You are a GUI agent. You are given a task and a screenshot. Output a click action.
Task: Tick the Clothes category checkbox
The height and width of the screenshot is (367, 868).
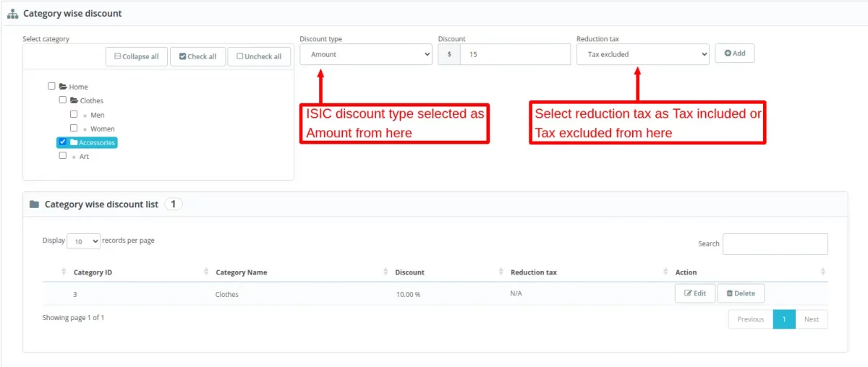(63, 100)
